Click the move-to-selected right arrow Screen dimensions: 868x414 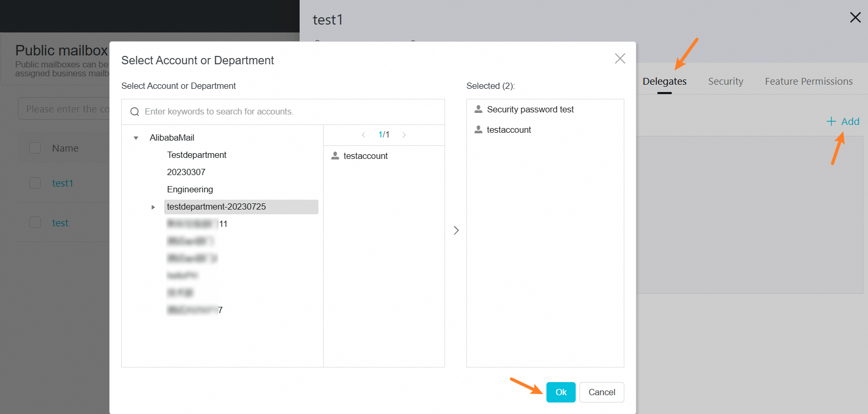(x=456, y=231)
